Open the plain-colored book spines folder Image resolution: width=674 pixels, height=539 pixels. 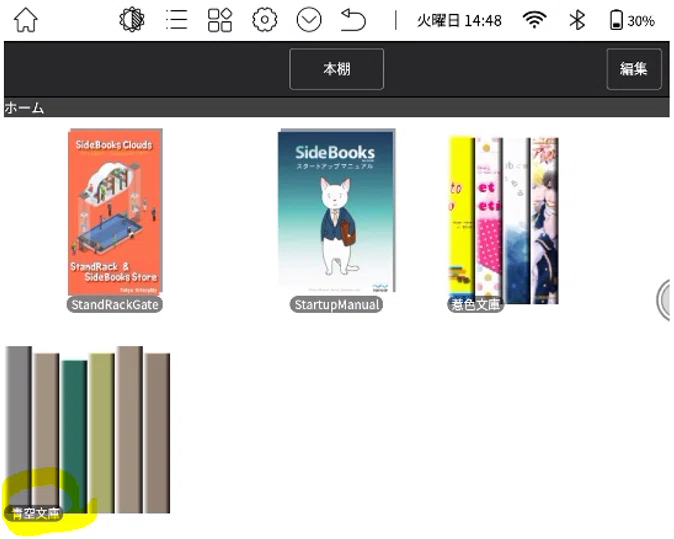88,429
